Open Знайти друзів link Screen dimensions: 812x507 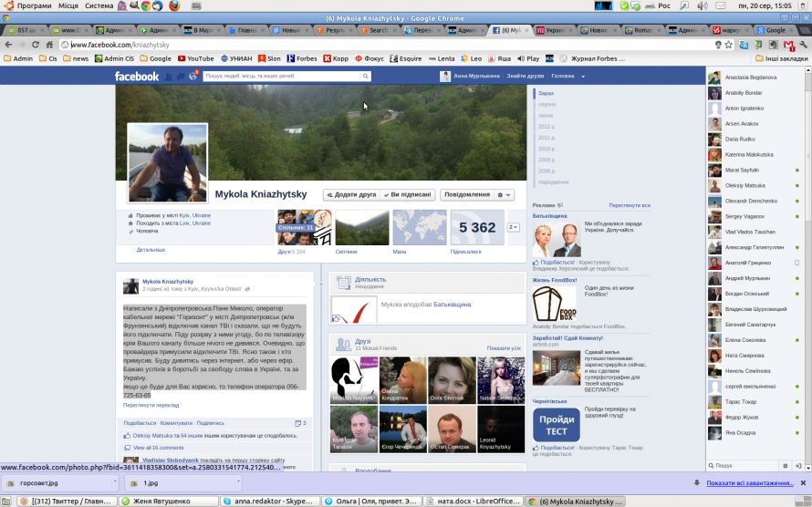(x=526, y=76)
